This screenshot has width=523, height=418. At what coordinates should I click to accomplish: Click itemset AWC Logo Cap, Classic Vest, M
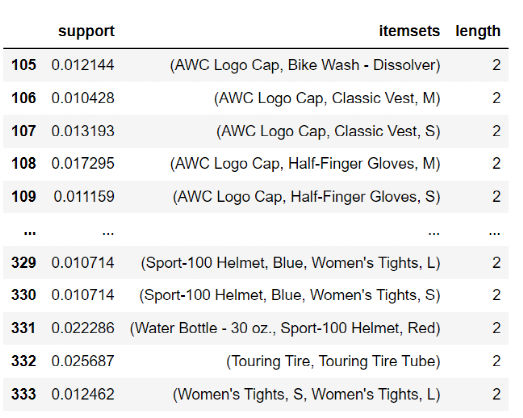coord(327,98)
